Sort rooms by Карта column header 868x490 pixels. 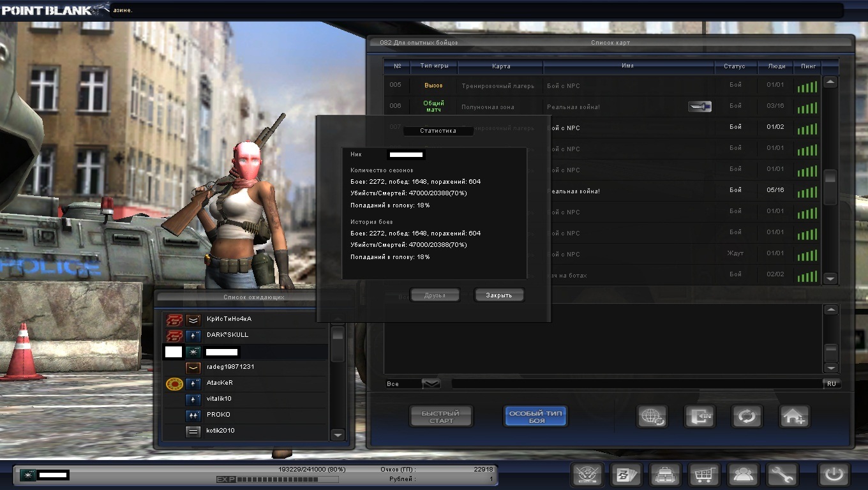click(x=501, y=66)
